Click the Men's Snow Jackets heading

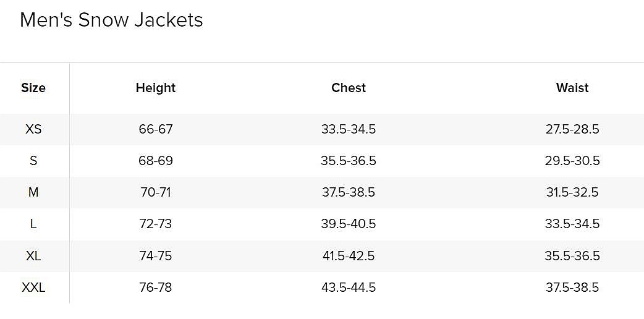coord(111,20)
